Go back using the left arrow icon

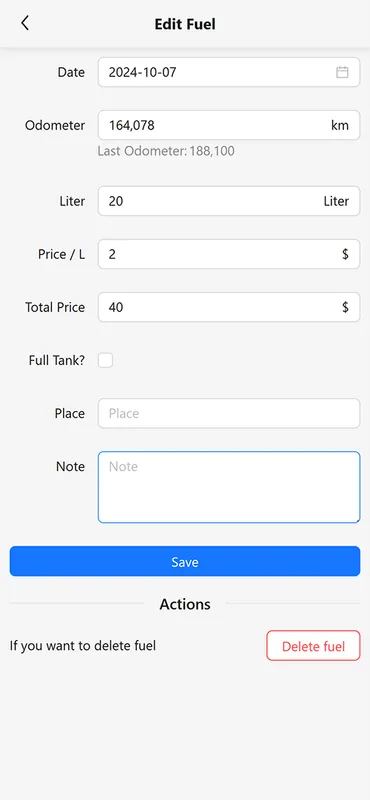24,23
